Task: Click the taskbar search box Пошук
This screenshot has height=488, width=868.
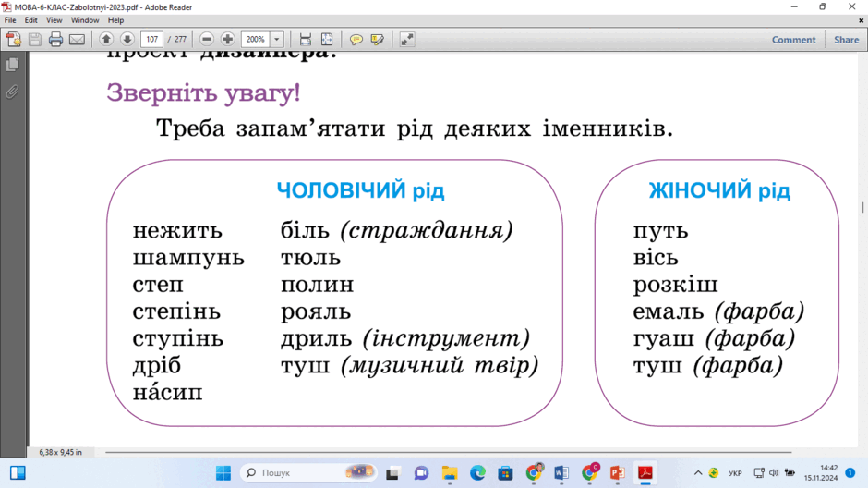Action: coord(309,472)
